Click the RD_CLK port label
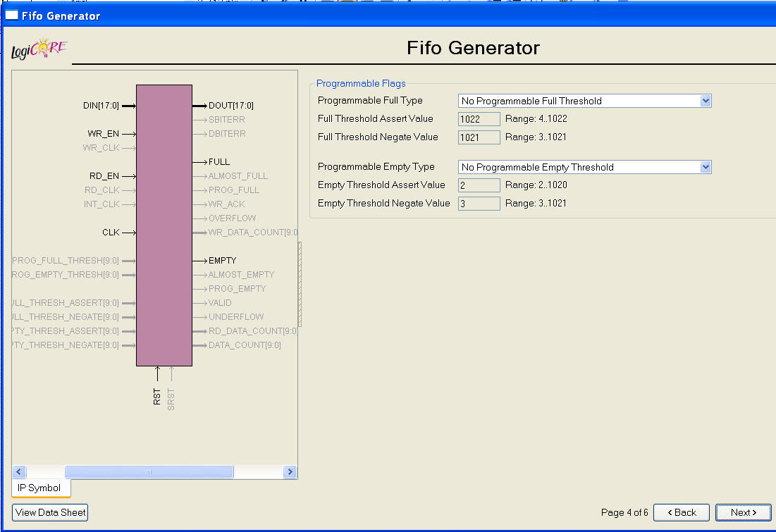Viewport: 776px width, 532px height. pos(102,190)
